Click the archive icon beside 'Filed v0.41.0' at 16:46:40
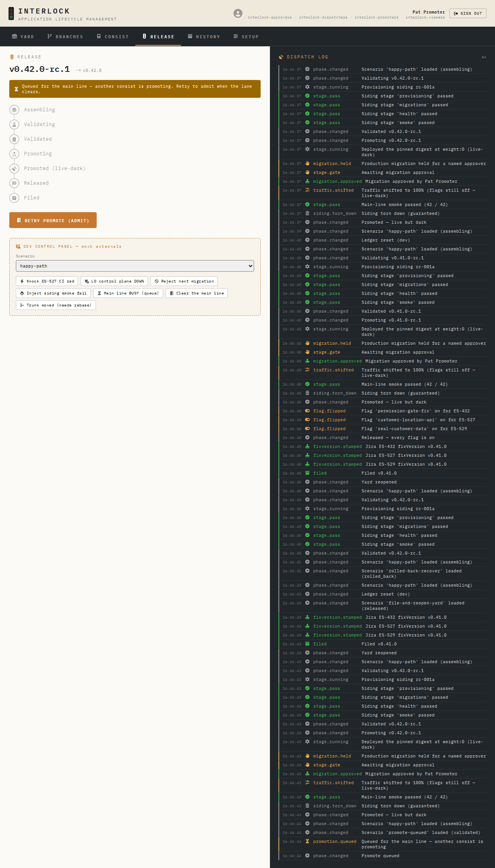 307,473
